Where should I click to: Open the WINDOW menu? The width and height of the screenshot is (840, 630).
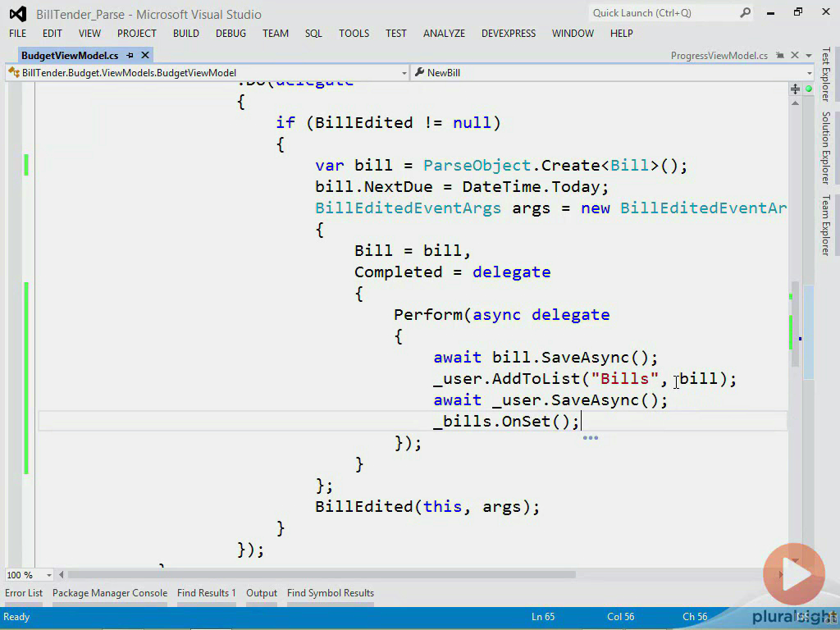pyautogui.click(x=573, y=33)
